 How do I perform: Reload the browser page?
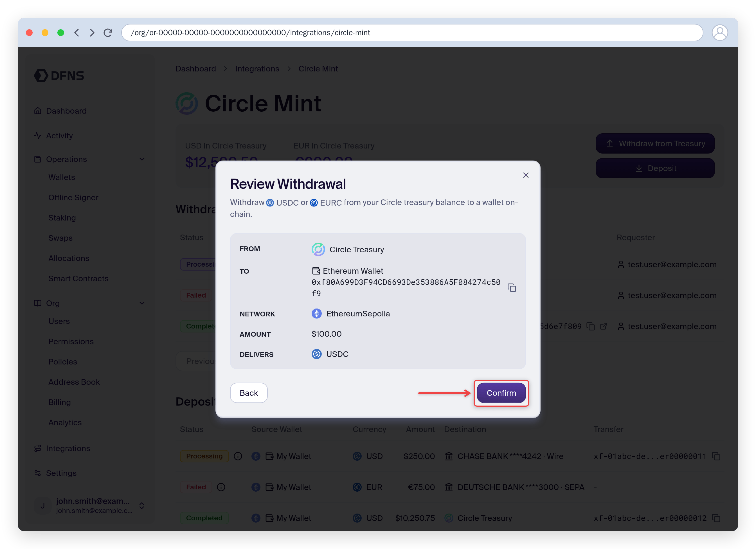[108, 33]
